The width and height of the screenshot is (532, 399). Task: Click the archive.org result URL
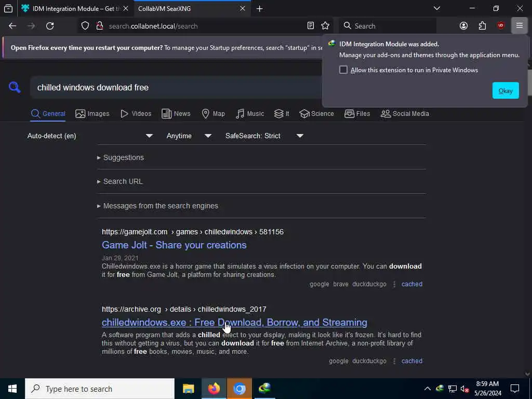pos(184,310)
